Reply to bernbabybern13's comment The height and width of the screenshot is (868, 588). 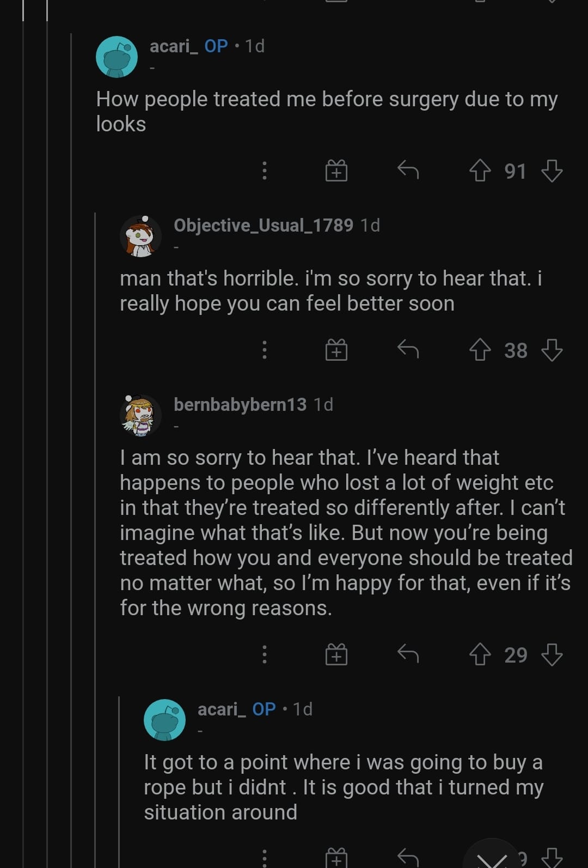point(408,654)
